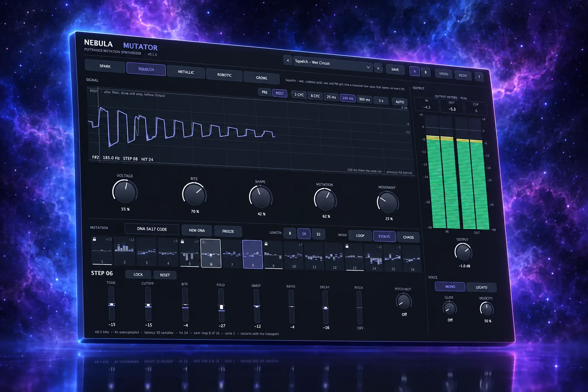Viewport: 588px width, 392px height.
Task: Switch to the ROBOTIC tab
Action: (224, 75)
